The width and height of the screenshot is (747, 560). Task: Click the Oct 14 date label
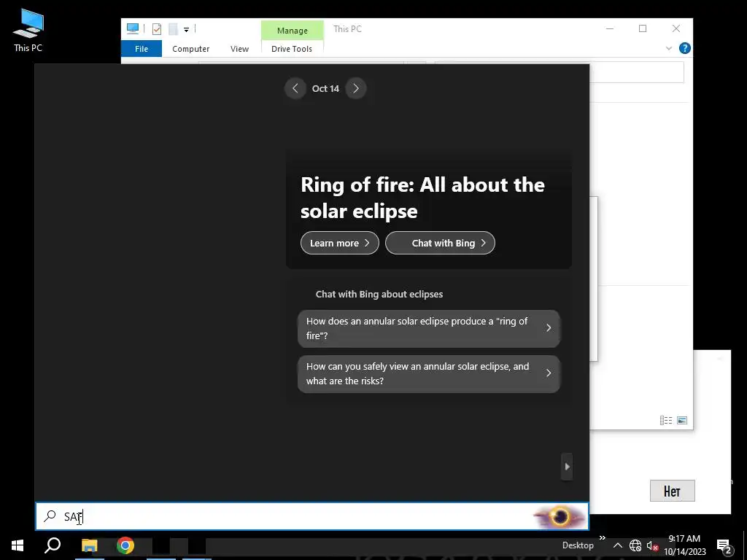click(325, 88)
